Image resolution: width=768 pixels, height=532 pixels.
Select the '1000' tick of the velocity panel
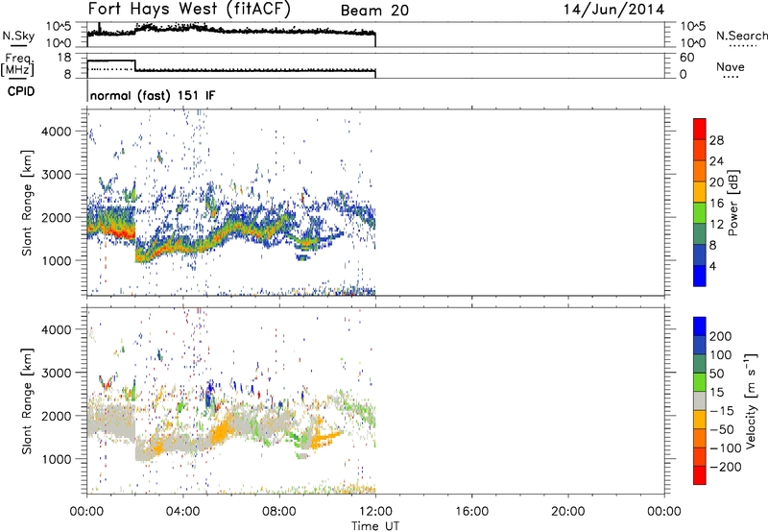tap(56, 459)
